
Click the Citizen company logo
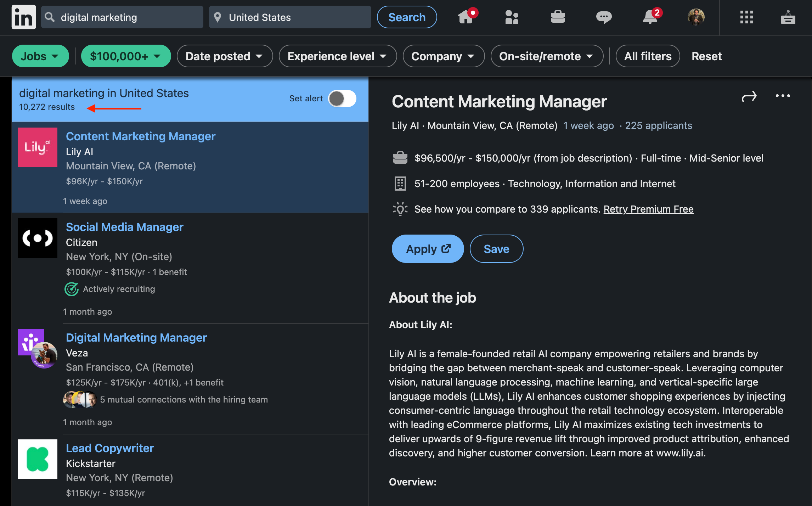[x=38, y=238]
